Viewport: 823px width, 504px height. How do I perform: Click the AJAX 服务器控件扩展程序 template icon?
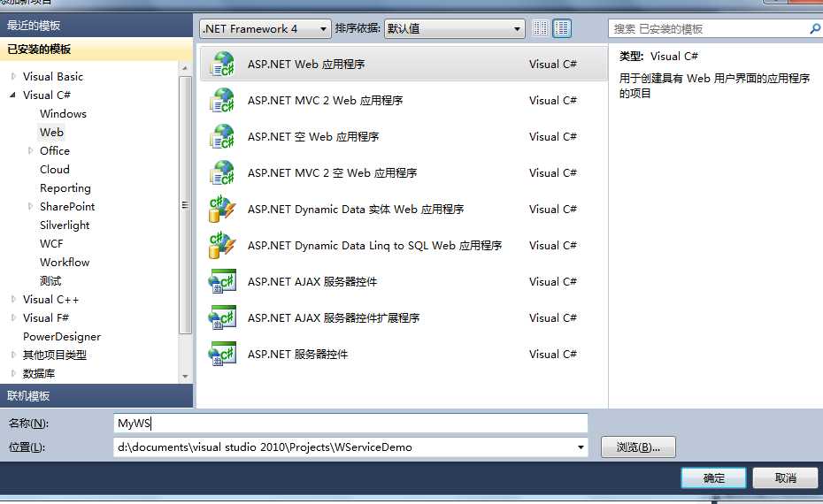[x=221, y=317]
